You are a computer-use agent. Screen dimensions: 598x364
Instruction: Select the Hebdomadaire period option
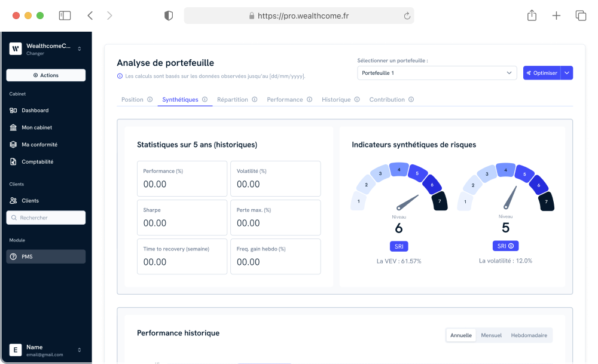529,335
